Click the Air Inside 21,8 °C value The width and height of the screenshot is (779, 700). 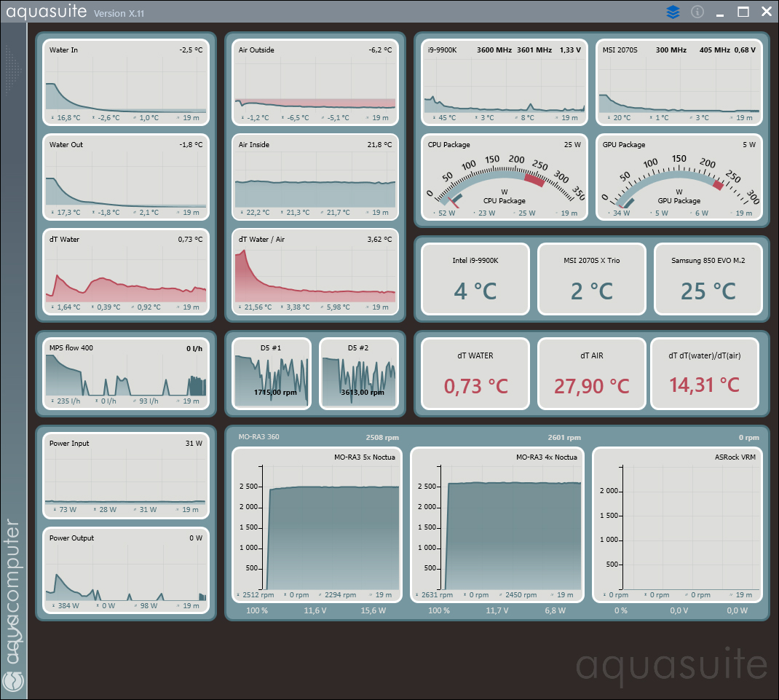tap(379, 145)
